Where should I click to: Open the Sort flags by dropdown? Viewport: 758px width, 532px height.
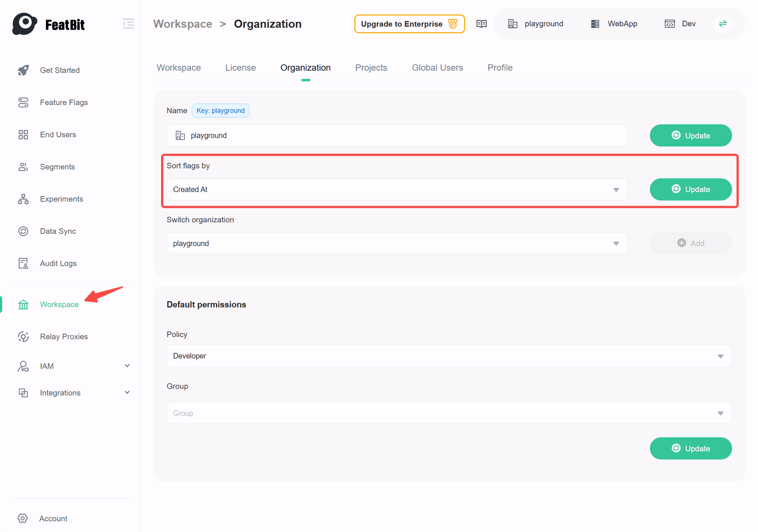pyautogui.click(x=397, y=189)
